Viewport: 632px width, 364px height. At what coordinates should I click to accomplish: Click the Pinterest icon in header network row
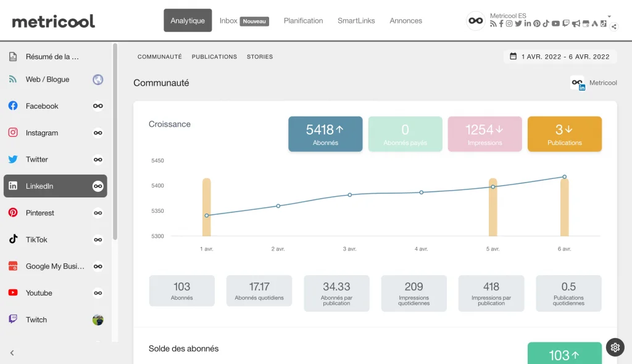(536, 24)
